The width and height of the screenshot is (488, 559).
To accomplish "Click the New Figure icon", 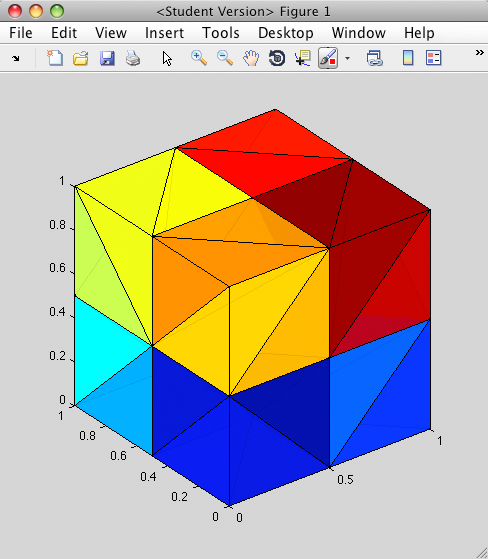I will pos(55,58).
